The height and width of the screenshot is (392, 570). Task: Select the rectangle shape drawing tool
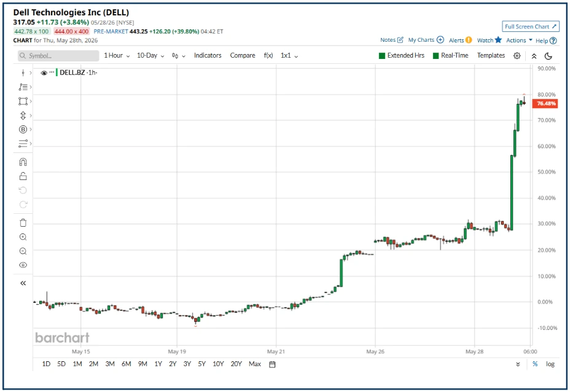[23, 101]
